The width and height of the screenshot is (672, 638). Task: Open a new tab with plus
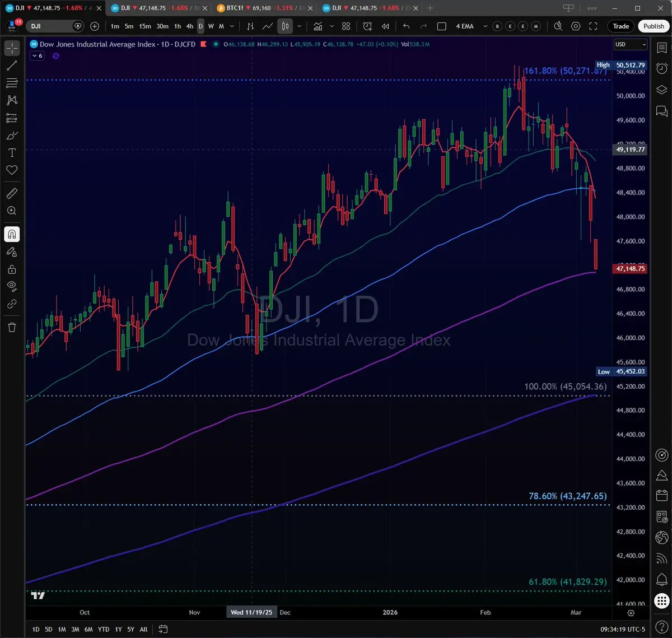(430, 8)
